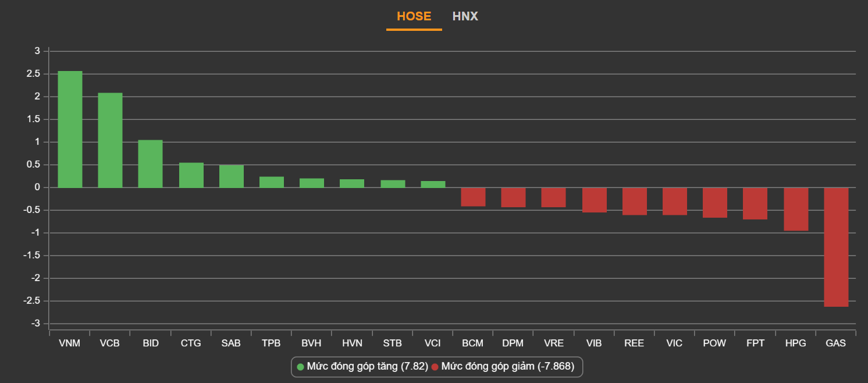Click the REE red bar
The width and height of the screenshot is (868, 383).
634,201
